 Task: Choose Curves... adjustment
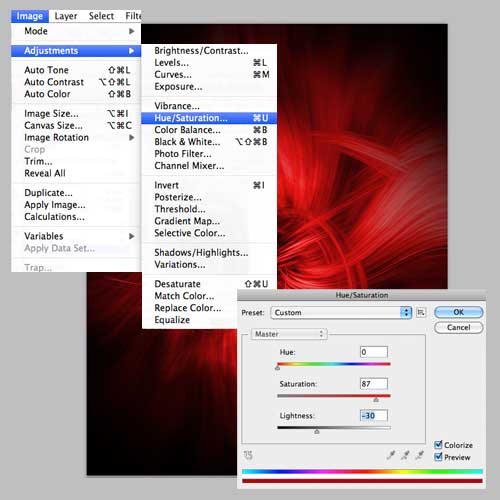(209, 75)
